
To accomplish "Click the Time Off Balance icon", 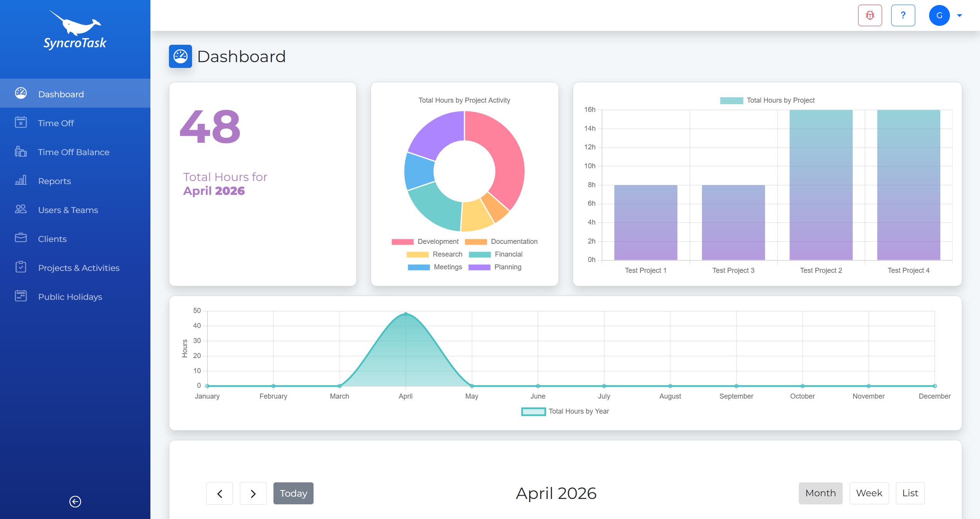I will tap(21, 152).
